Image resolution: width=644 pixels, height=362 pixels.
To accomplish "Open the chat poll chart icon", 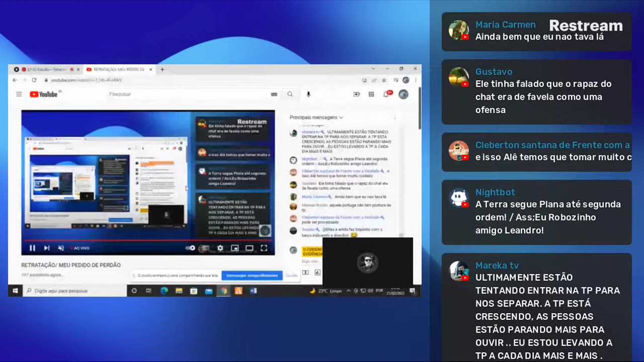I will coord(317,273).
